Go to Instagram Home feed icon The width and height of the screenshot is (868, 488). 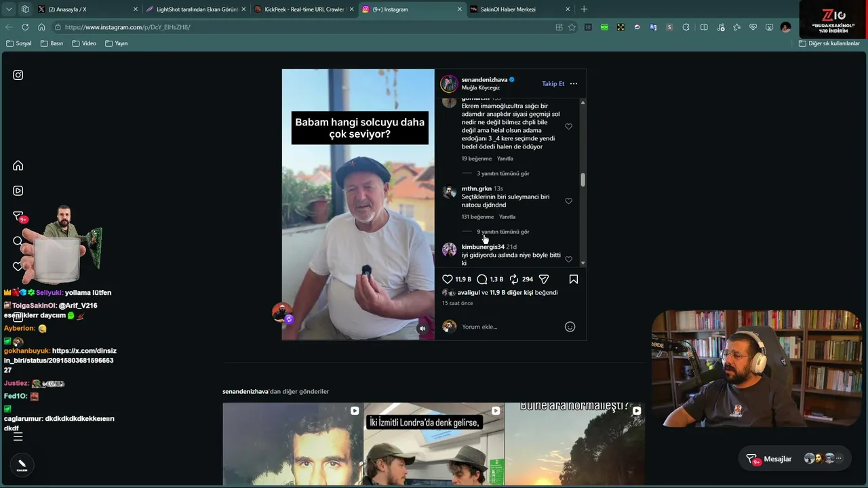(x=18, y=166)
